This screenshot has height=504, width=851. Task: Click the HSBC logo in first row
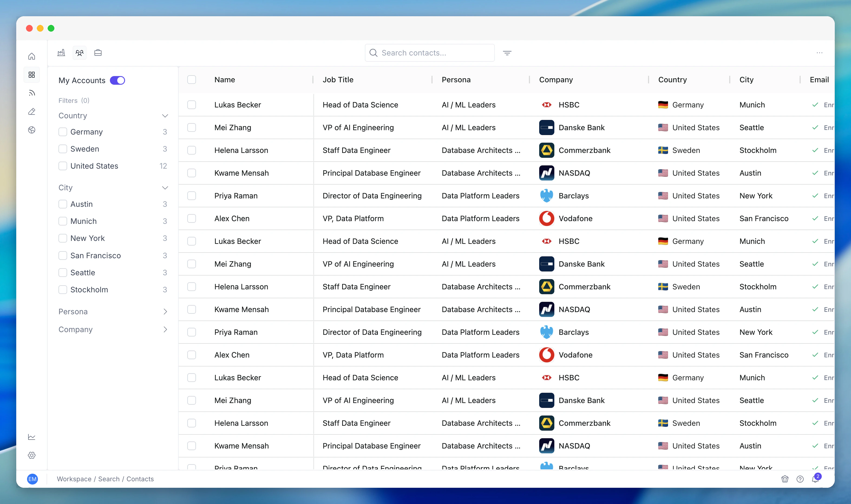coord(547,104)
